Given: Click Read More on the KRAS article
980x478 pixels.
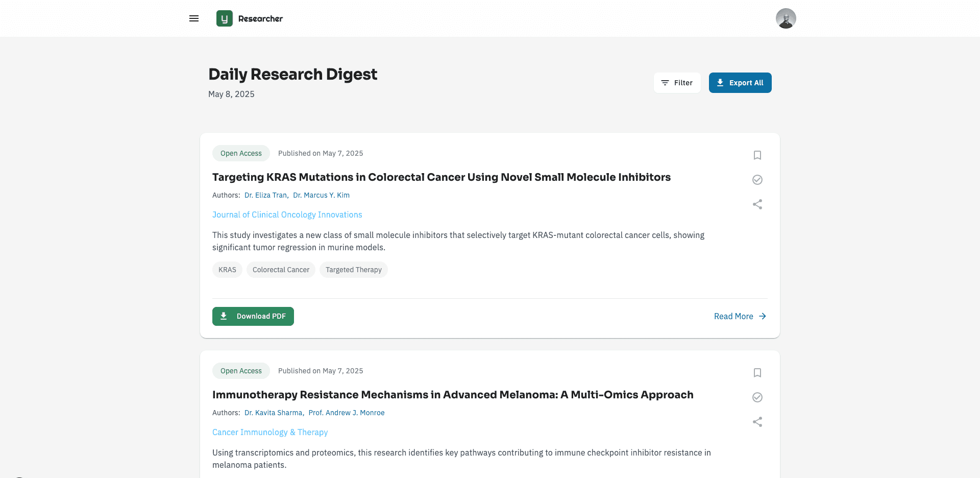Looking at the screenshot, I should pos(740,316).
